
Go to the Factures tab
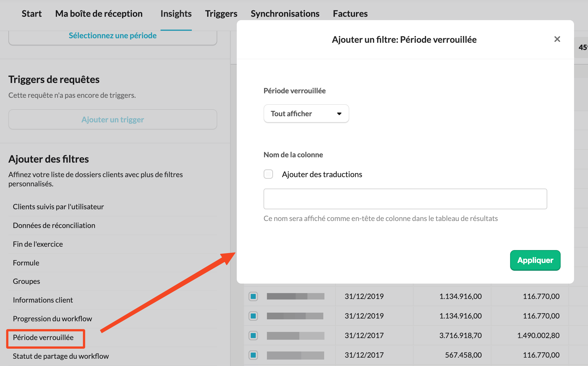click(x=350, y=14)
